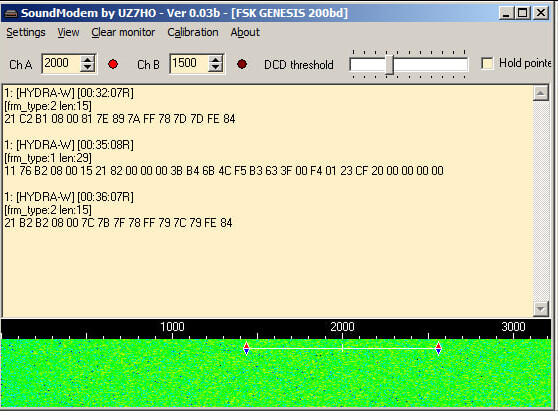
Task: Click the monitor scrollbar up arrow
Action: pyautogui.click(x=541, y=94)
